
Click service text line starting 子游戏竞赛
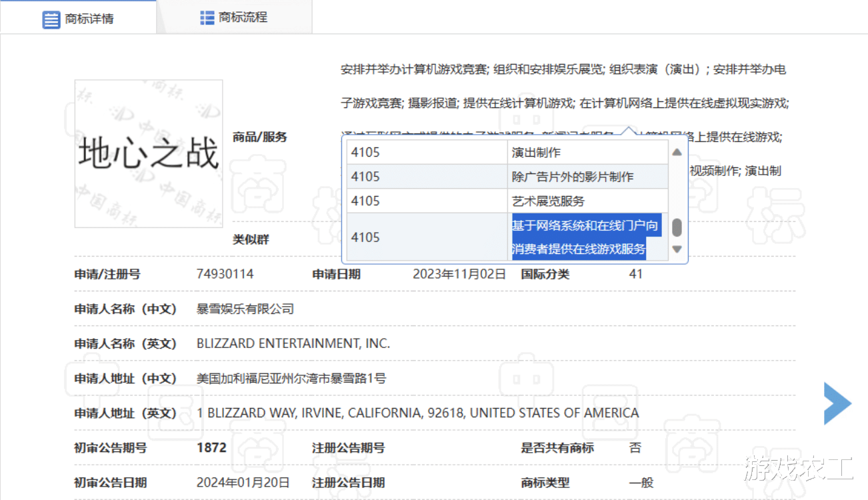(565, 103)
